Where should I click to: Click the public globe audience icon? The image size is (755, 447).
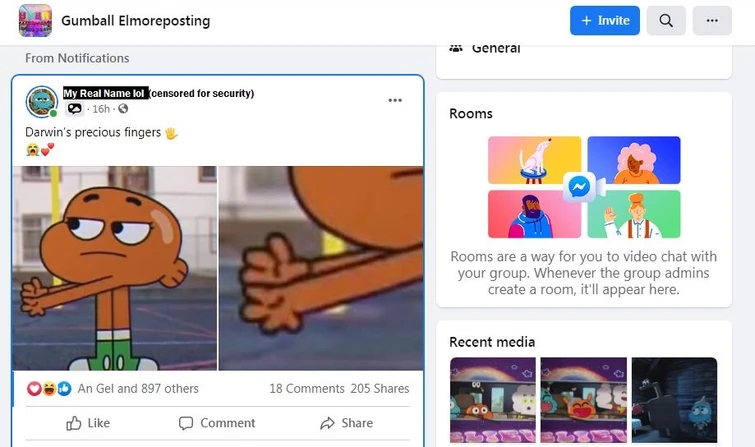pyautogui.click(x=123, y=109)
